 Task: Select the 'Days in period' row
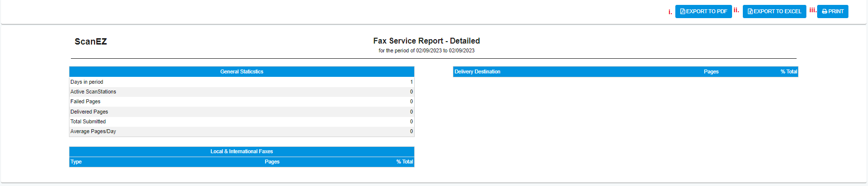click(x=242, y=82)
